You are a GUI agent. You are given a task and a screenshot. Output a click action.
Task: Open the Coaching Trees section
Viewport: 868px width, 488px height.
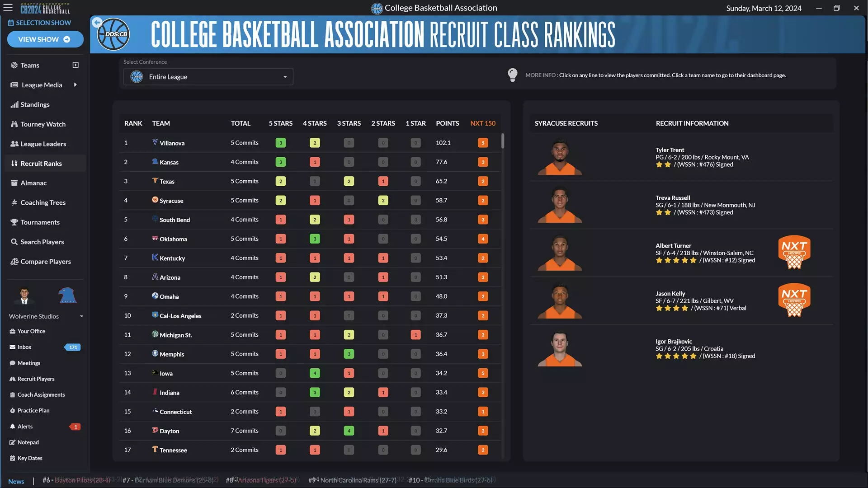pyautogui.click(x=43, y=202)
